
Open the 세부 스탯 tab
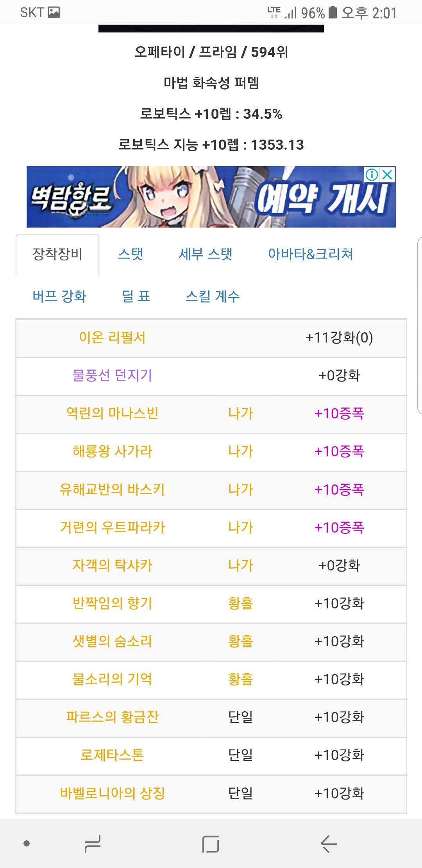(206, 254)
